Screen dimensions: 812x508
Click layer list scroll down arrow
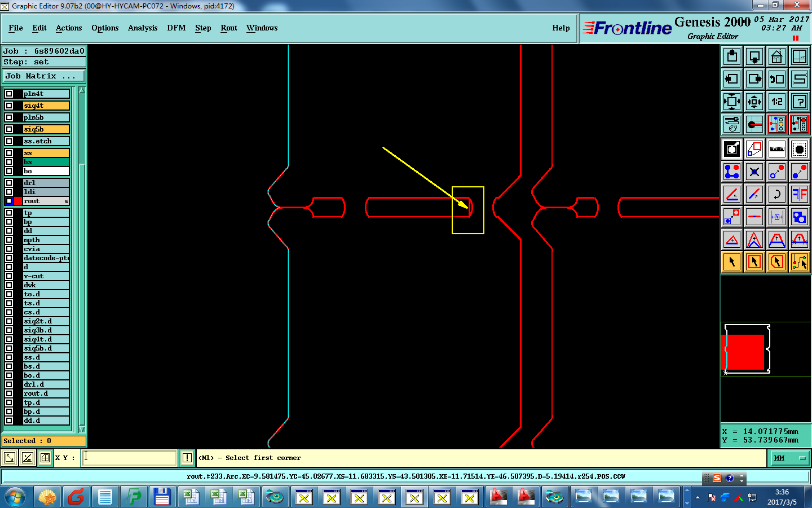(x=82, y=429)
